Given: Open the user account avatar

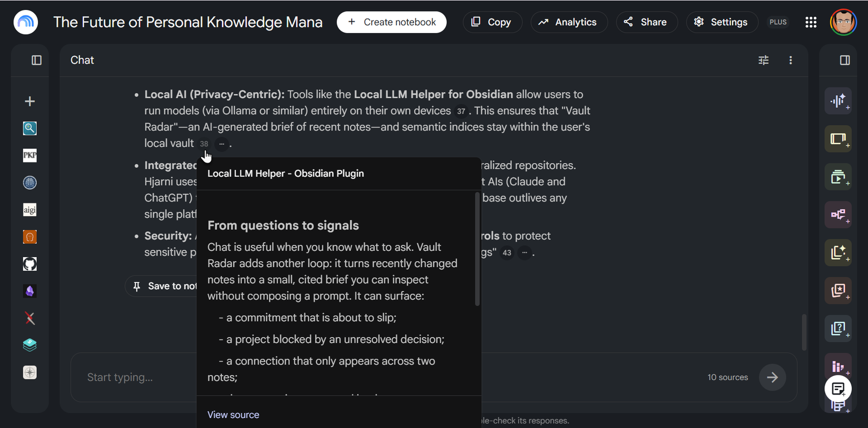Looking at the screenshot, I should 843,22.
